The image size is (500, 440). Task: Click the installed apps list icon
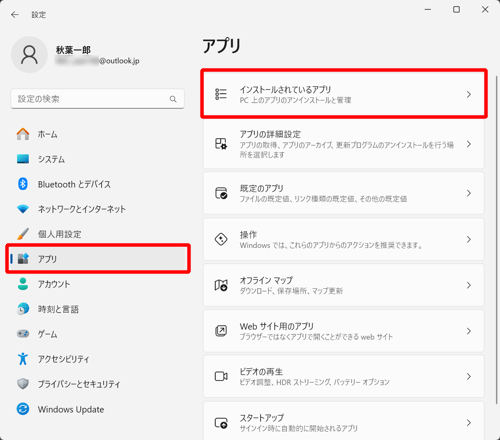[x=221, y=94]
